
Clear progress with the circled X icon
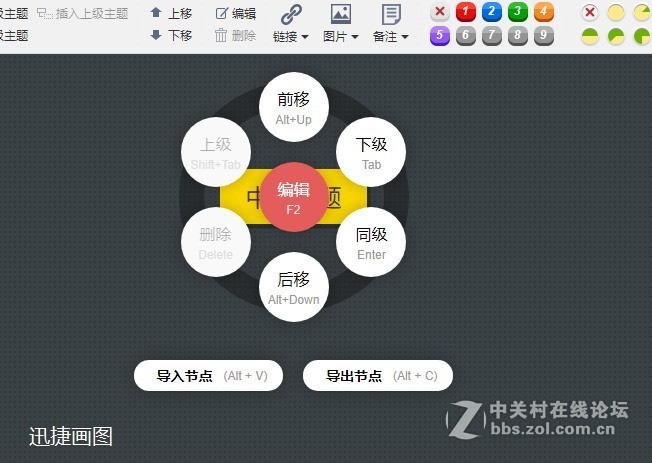point(590,12)
